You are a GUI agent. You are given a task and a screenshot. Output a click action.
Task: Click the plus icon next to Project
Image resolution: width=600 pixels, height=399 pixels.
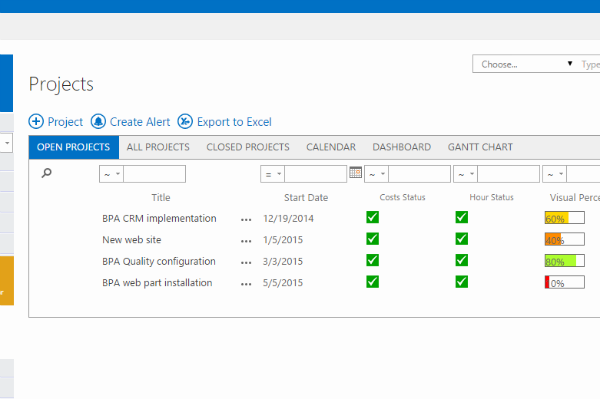point(36,122)
